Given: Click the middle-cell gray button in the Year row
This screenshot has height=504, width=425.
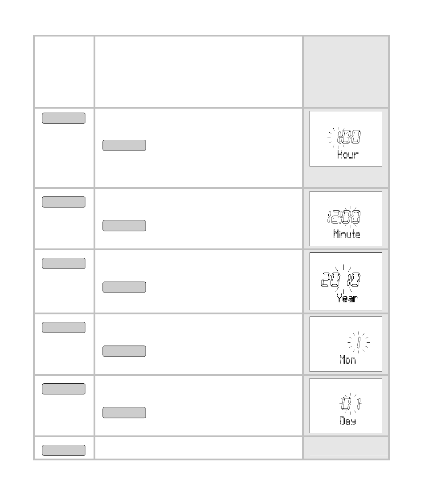Looking at the screenshot, I should 124,287.
